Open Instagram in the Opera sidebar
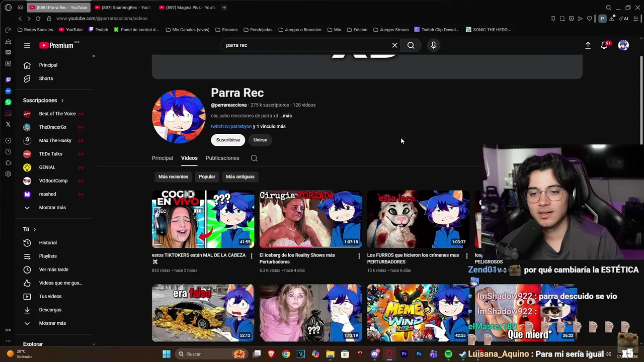The height and width of the screenshot is (362, 644). point(8,113)
